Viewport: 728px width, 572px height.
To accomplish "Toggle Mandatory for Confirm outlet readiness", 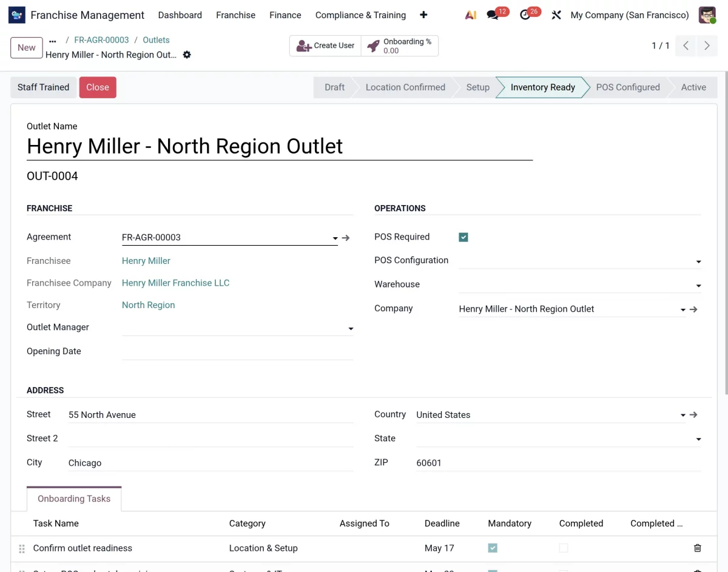I will (493, 548).
